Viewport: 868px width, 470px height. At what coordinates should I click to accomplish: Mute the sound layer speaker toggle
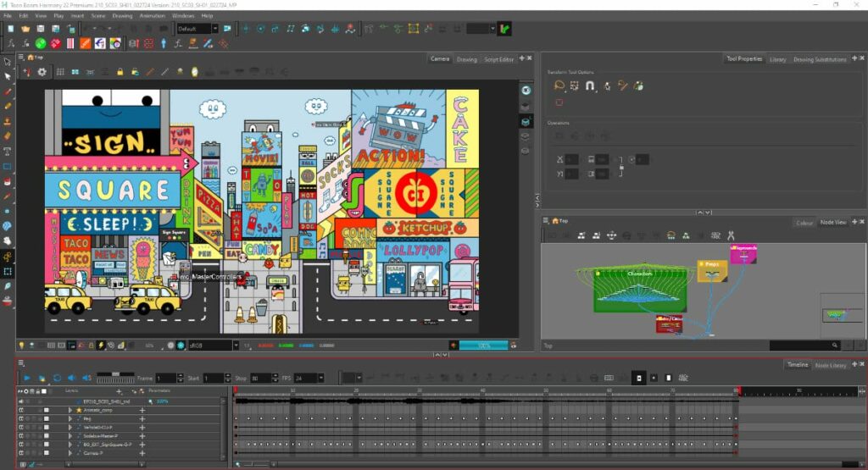tap(21, 401)
